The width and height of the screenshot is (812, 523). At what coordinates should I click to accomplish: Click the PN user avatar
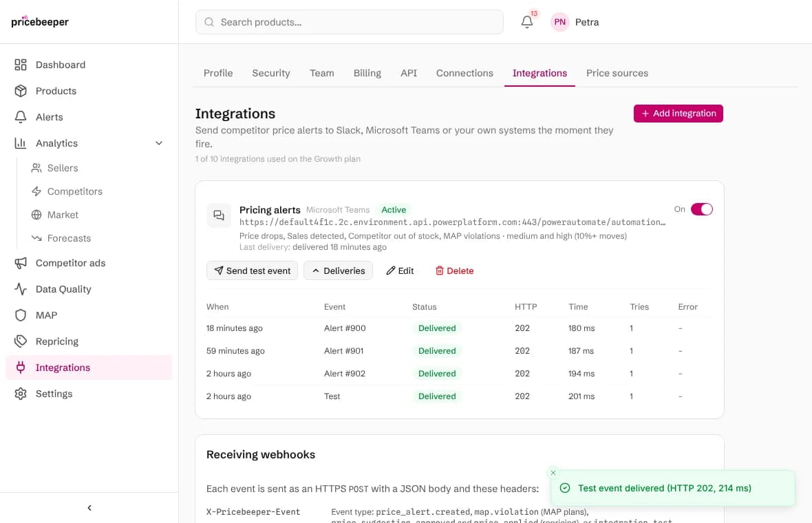click(x=560, y=22)
